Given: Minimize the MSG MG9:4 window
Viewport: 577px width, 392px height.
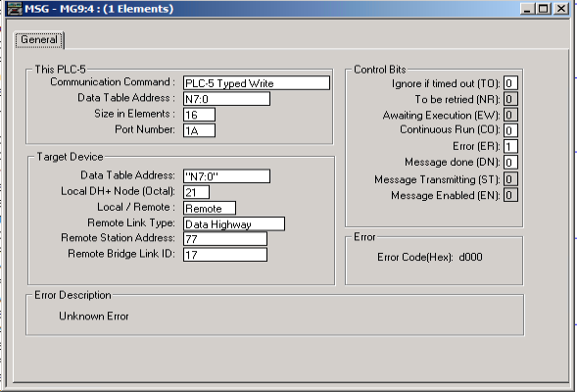Looking at the screenshot, I should (527, 9).
